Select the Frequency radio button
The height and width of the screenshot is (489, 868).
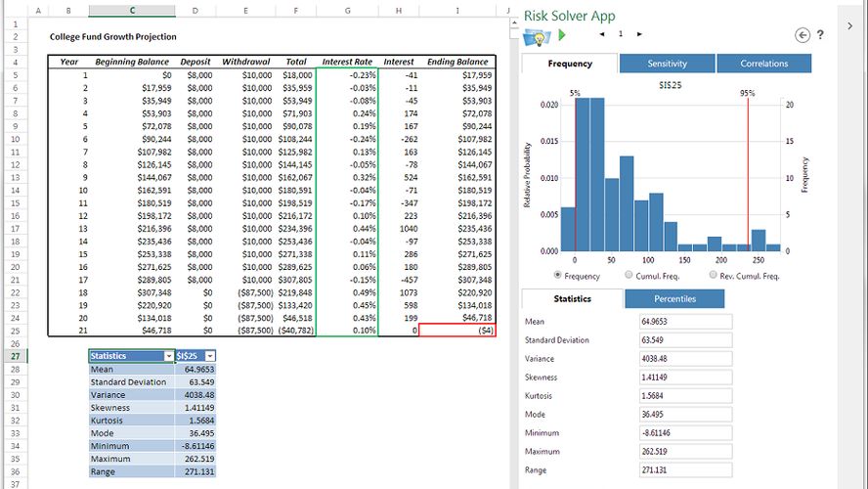click(x=558, y=276)
